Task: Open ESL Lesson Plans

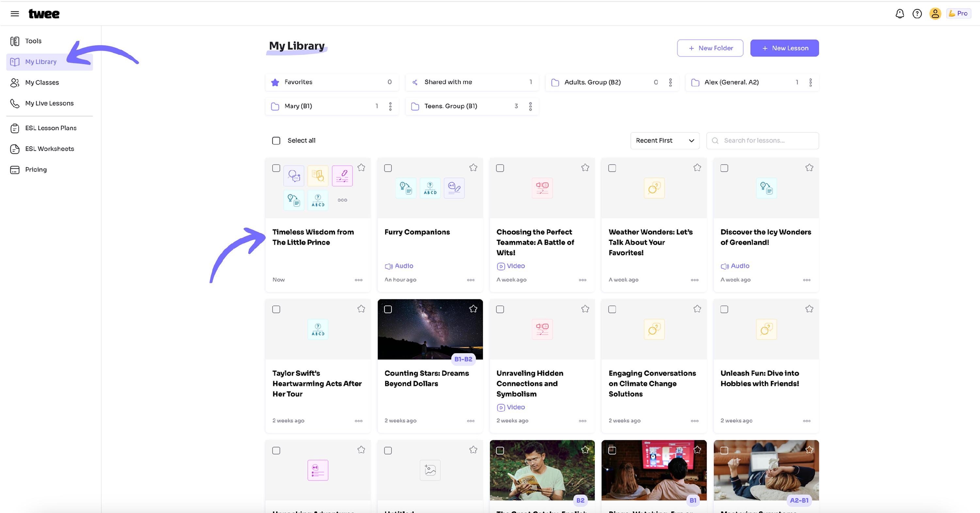Action: 49,128
